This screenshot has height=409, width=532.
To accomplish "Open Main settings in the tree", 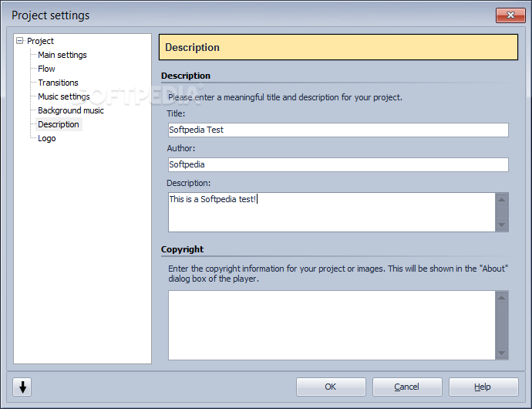I will coord(62,55).
